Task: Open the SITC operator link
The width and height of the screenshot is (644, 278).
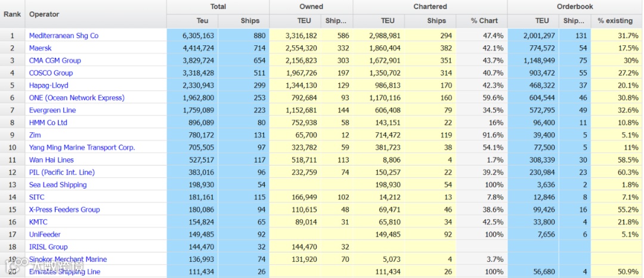Action: [36, 197]
